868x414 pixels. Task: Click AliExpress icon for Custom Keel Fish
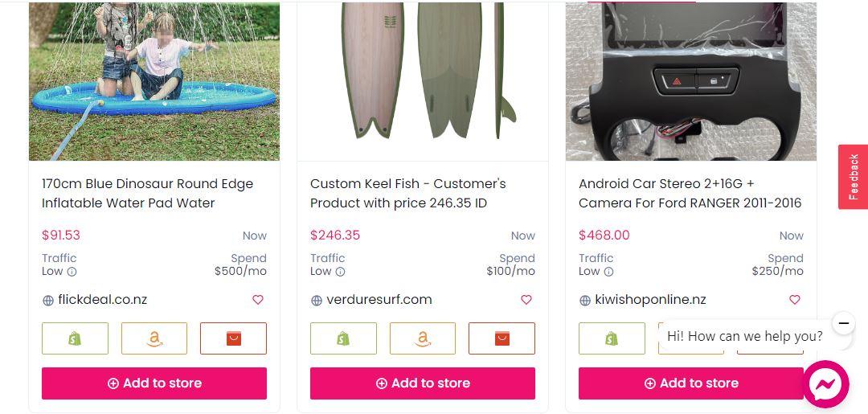[502, 338]
